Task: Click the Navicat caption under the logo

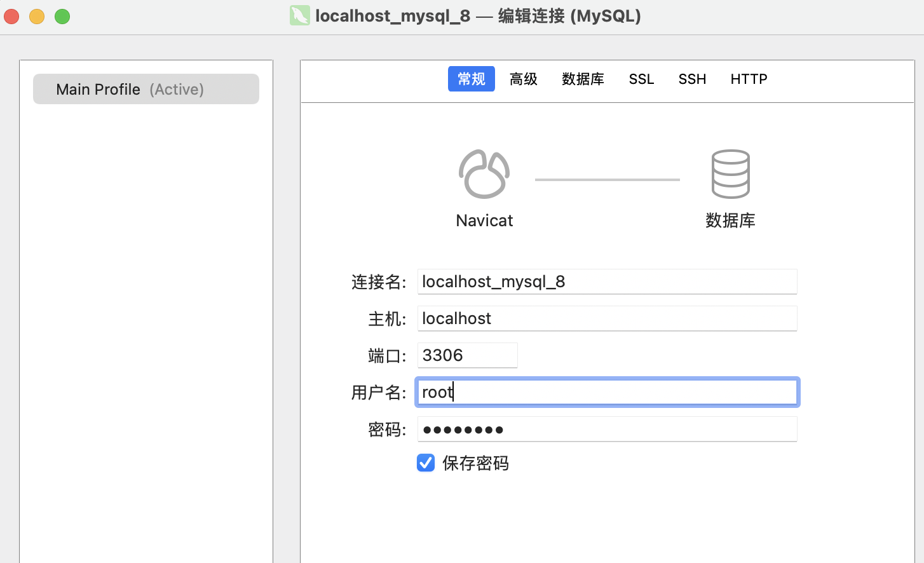Action: click(484, 220)
